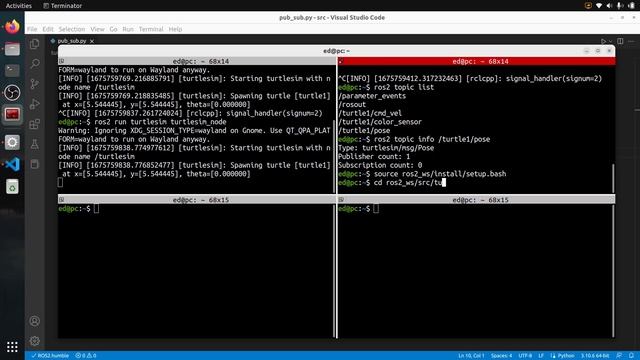Click the bottom-left terminal prompt

click(x=78, y=209)
